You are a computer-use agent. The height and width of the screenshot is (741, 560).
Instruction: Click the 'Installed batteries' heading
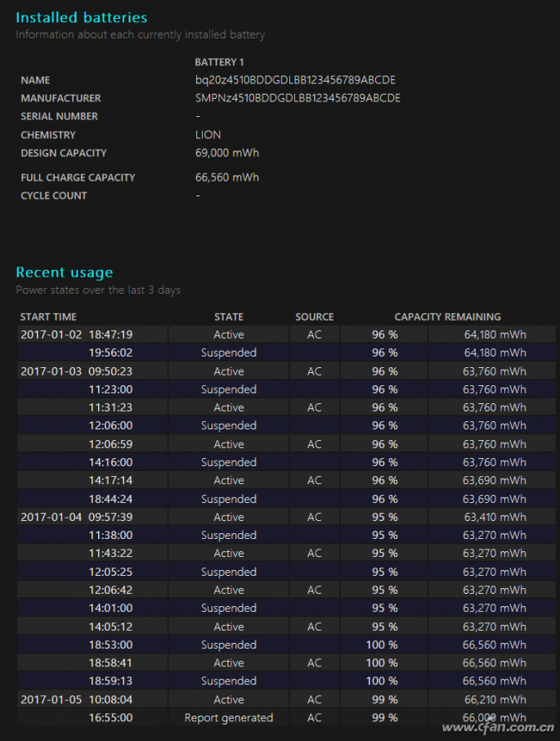tap(81, 17)
